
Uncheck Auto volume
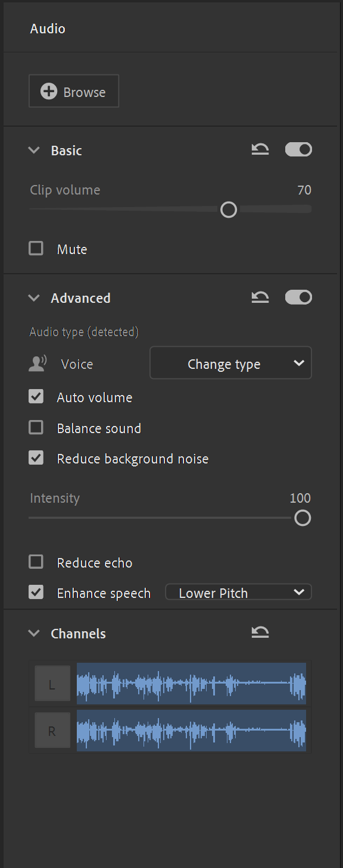[36, 397]
